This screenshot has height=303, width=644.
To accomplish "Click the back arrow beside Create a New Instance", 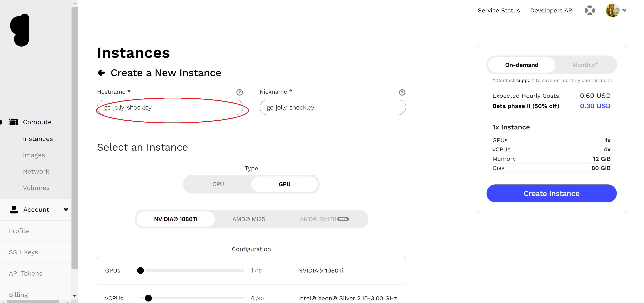I will [101, 73].
